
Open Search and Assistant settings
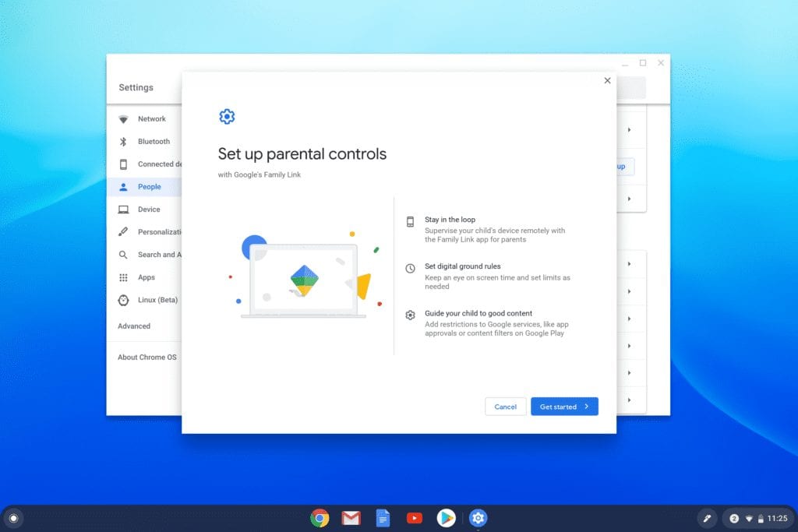pyautogui.click(x=144, y=255)
